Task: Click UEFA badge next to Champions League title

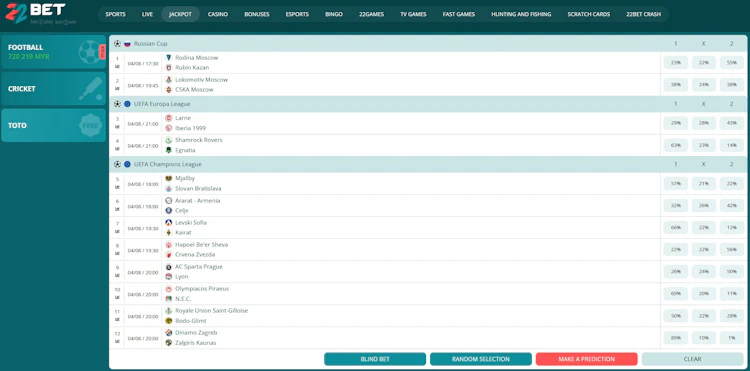Action: tap(127, 164)
